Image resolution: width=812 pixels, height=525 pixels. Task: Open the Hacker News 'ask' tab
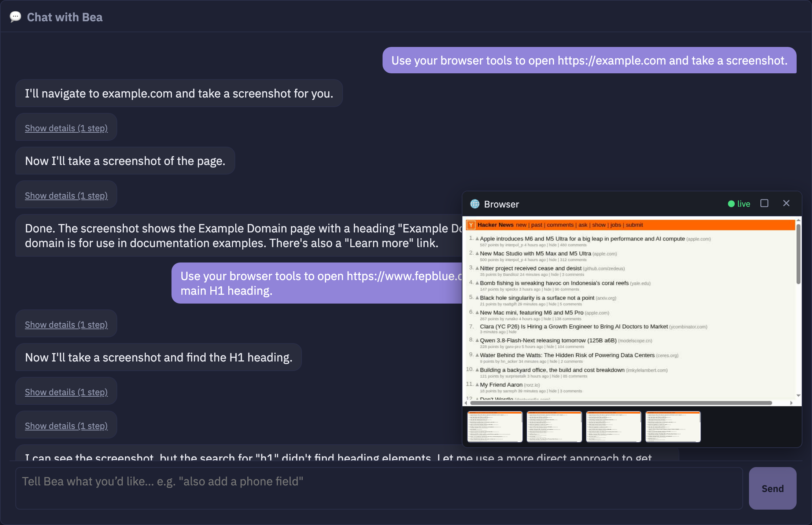[x=583, y=225]
